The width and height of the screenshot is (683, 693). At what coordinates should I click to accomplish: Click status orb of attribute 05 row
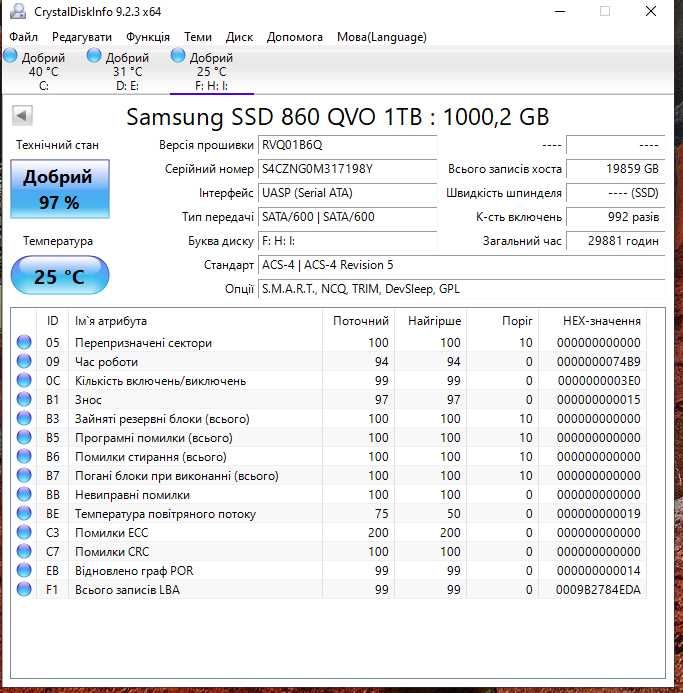pyautogui.click(x=24, y=342)
